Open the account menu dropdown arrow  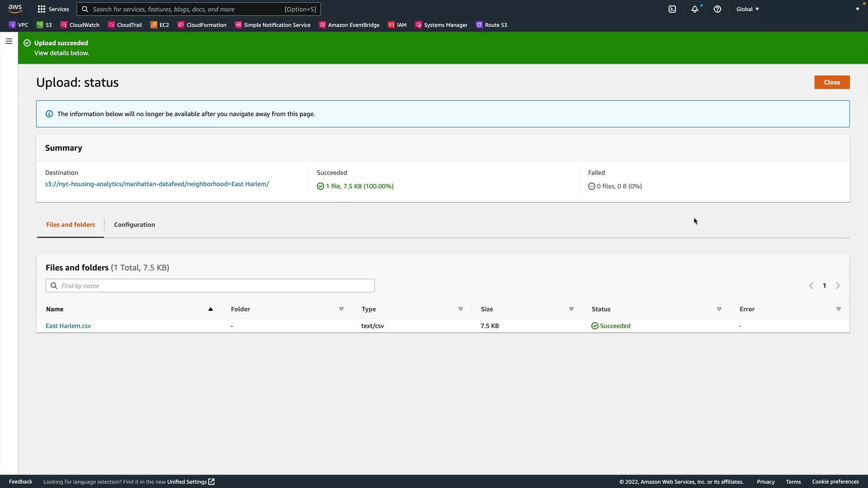pos(858,9)
